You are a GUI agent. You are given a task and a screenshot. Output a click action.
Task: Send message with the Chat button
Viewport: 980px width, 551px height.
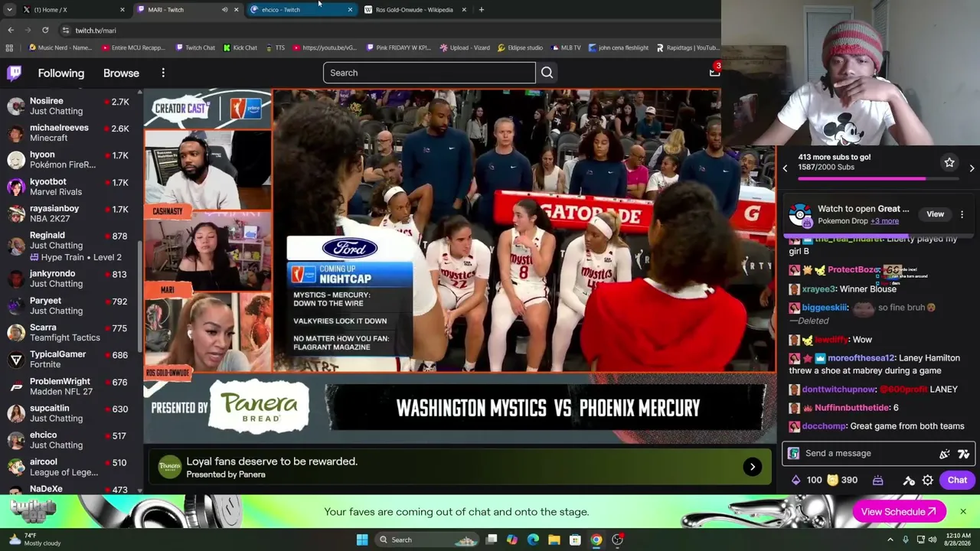(957, 480)
